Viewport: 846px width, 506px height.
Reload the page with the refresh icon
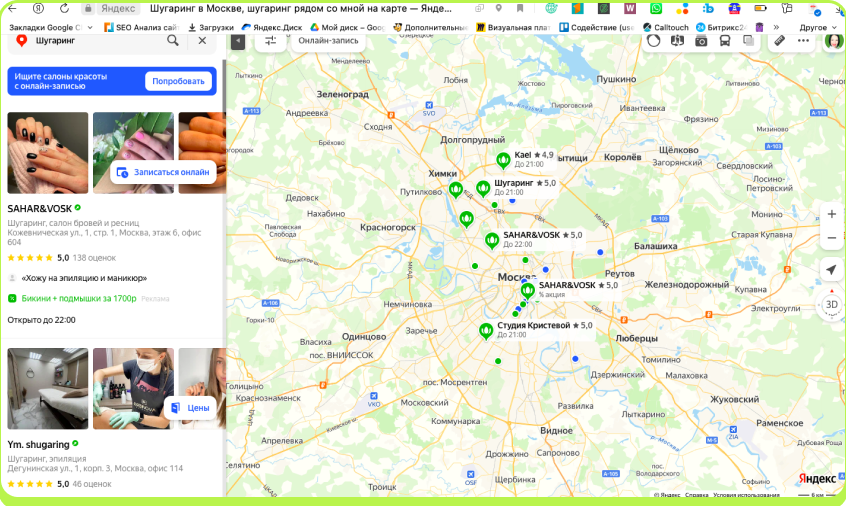(x=64, y=9)
